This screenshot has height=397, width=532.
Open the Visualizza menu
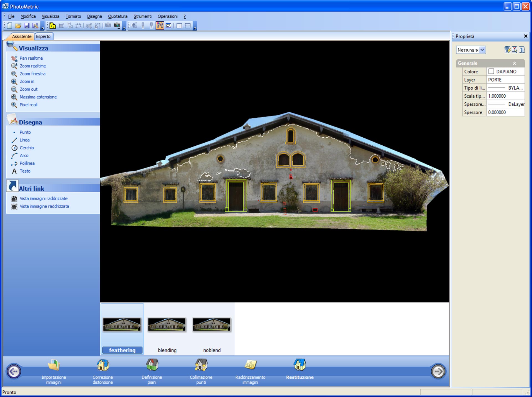coord(50,16)
